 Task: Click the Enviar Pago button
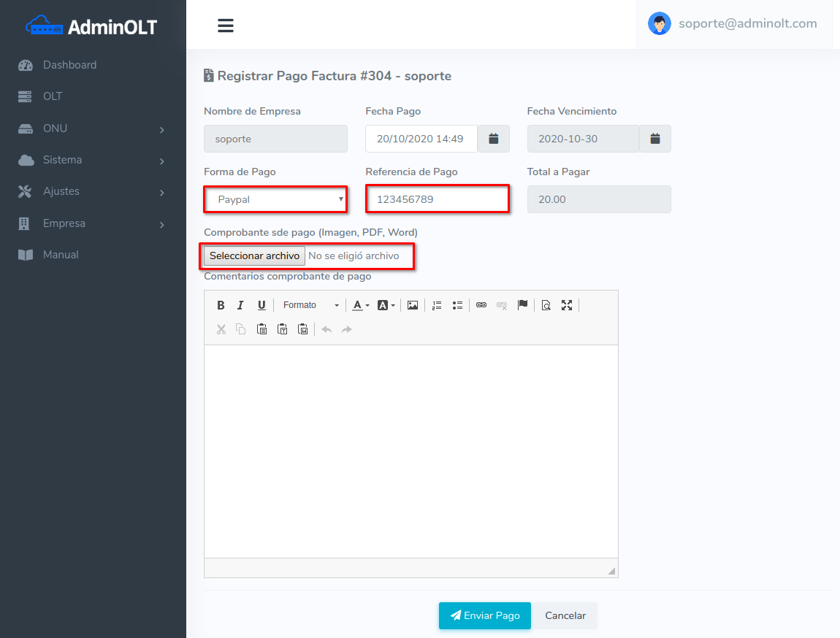[485, 615]
